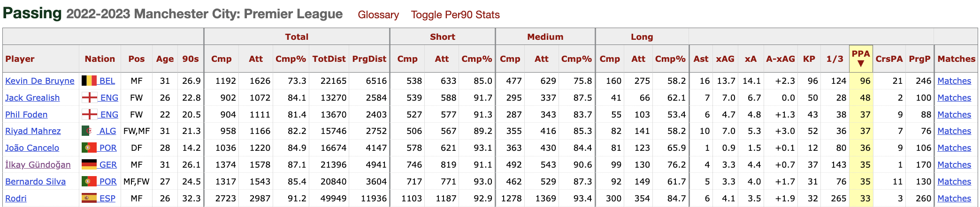Sort table by PPA column

pos(861,59)
